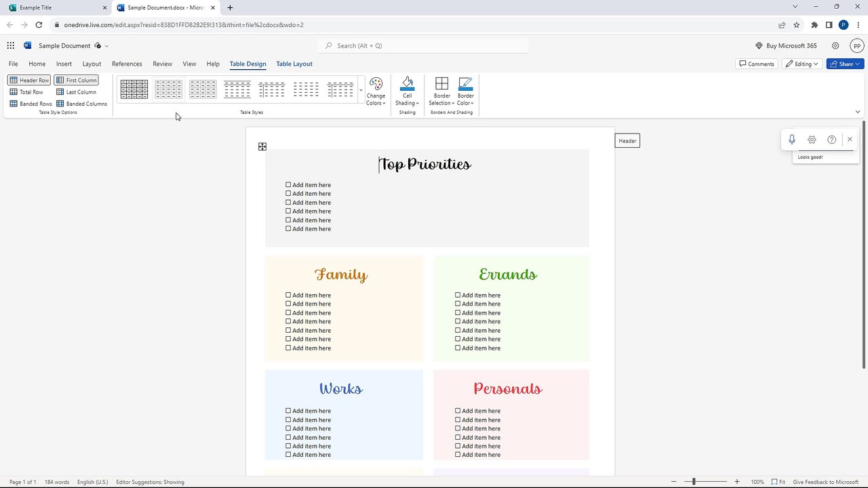Open Editor Suggestions status
Viewport: 868px width, 488px height.
click(150, 482)
